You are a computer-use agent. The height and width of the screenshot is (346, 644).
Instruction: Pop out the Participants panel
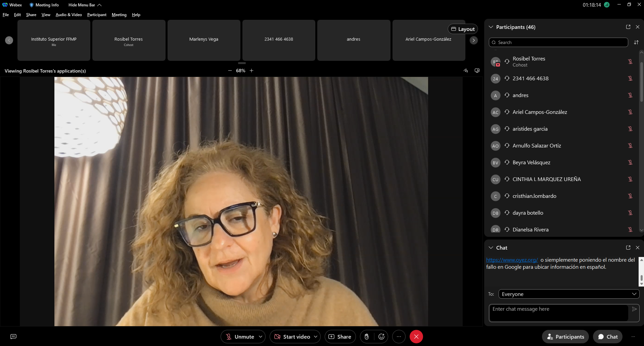pyautogui.click(x=628, y=27)
